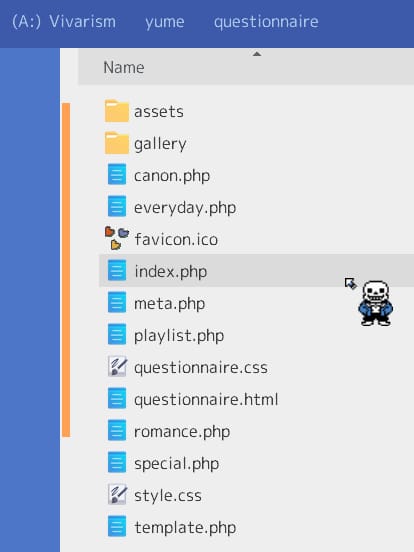Image resolution: width=414 pixels, height=552 pixels.
Task: Select the assets folder icon
Action: click(x=117, y=111)
